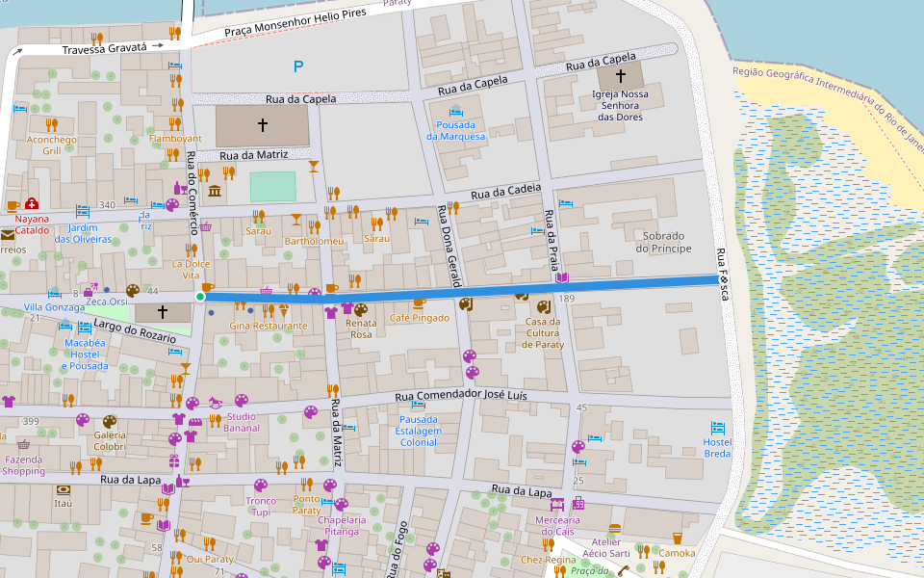Open the Sobrado do Príncipe label
Image resolution: width=924 pixels, height=578 pixels.
pos(662,242)
